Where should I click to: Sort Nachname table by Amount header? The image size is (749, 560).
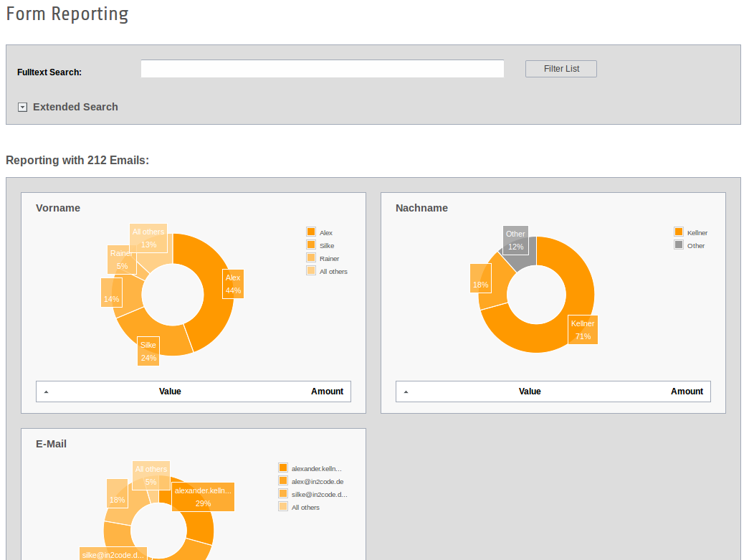687,391
